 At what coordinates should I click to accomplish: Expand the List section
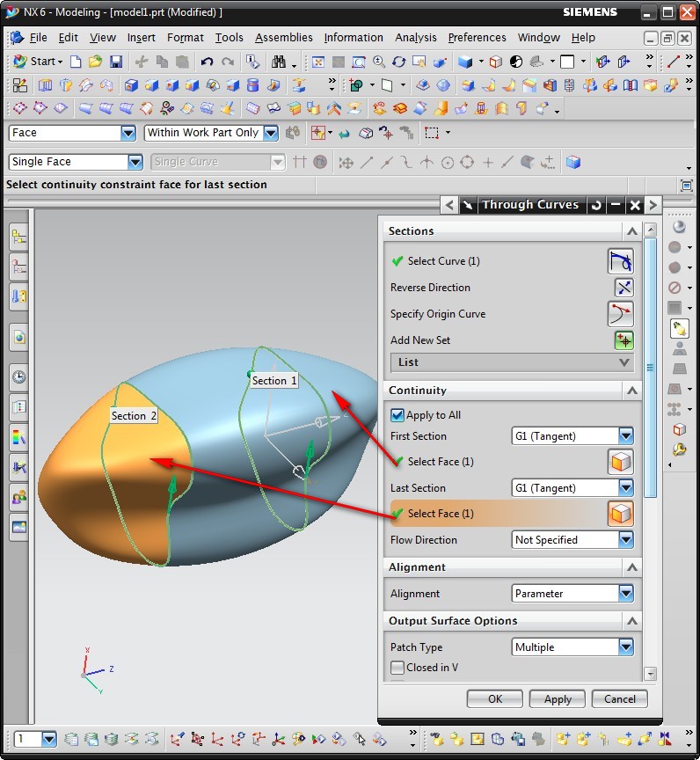(512, 362)
